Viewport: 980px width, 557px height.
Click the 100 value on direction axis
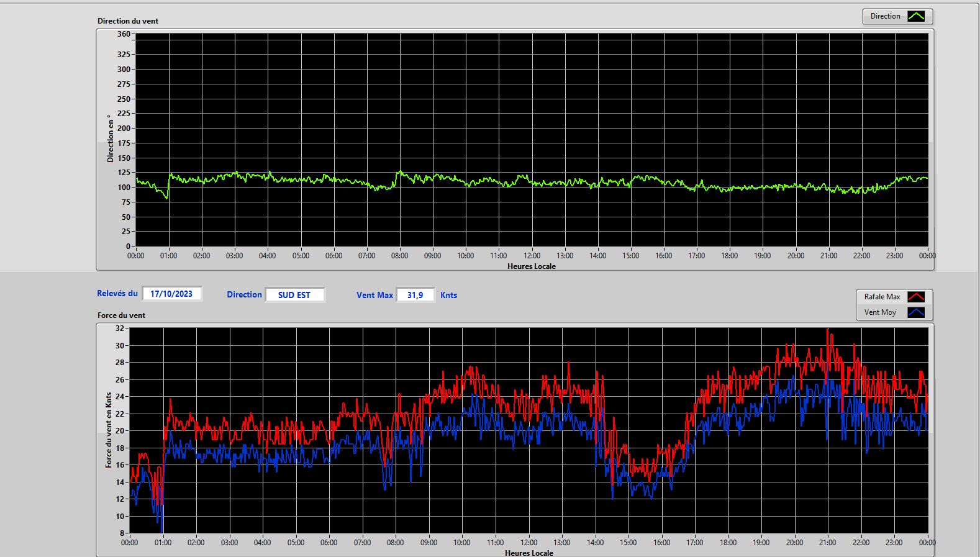pos(124,188)
